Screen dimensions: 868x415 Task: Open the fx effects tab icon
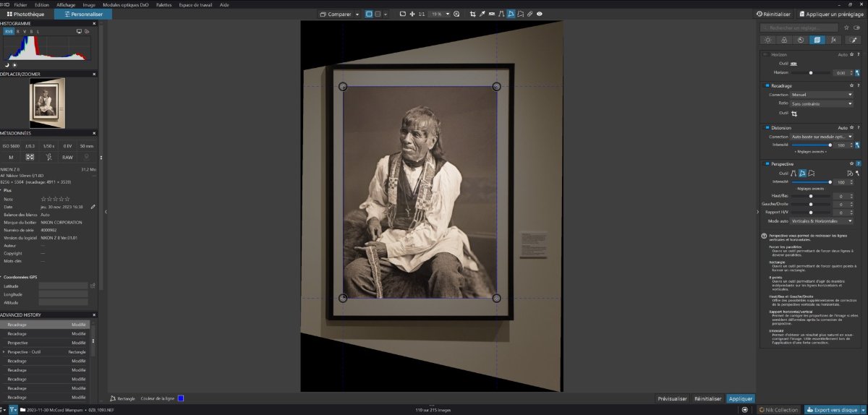coord(833,40)
